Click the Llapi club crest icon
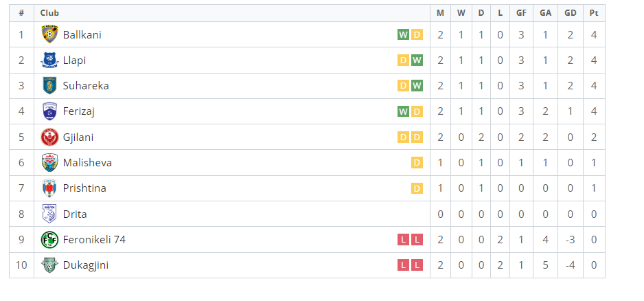This screenshot has width=644, height=301. [x=49, y=60]
